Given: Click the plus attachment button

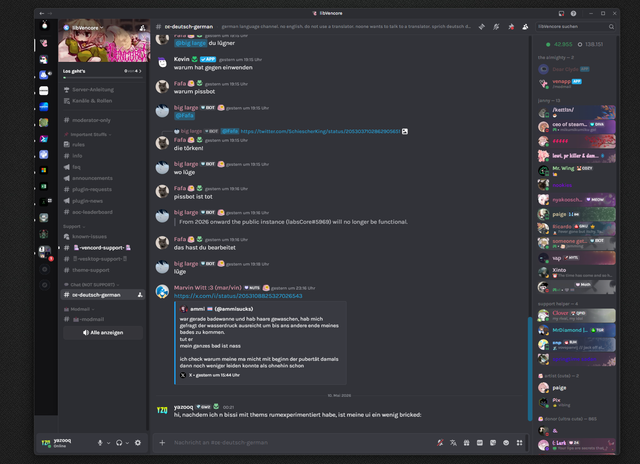Looking at the screenshot, I should 162,443.
